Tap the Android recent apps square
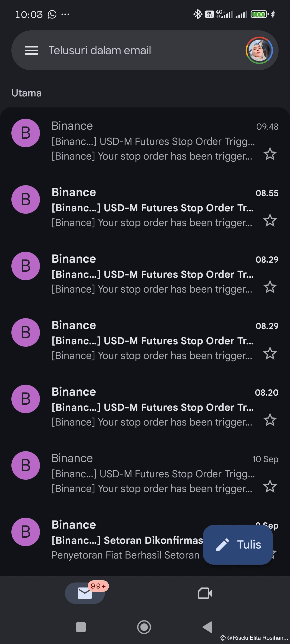 81,627
